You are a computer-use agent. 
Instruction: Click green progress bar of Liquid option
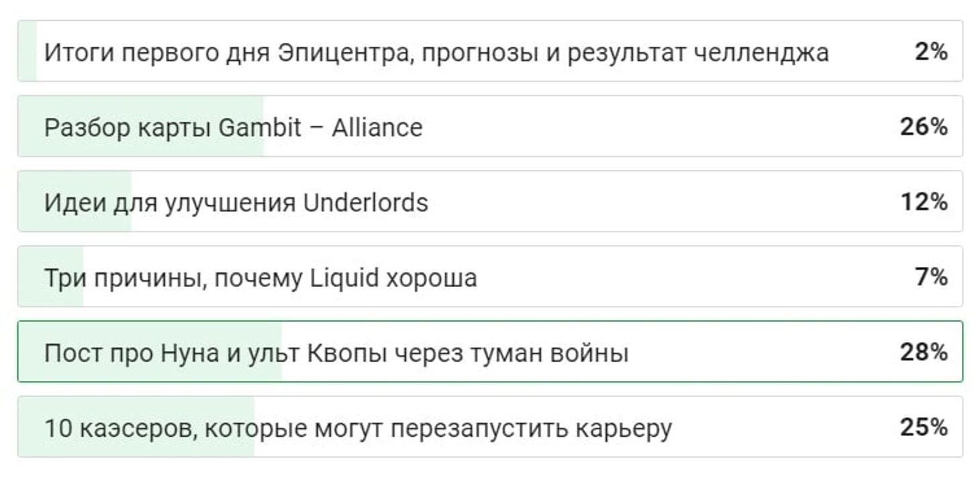tap(51, 276)
